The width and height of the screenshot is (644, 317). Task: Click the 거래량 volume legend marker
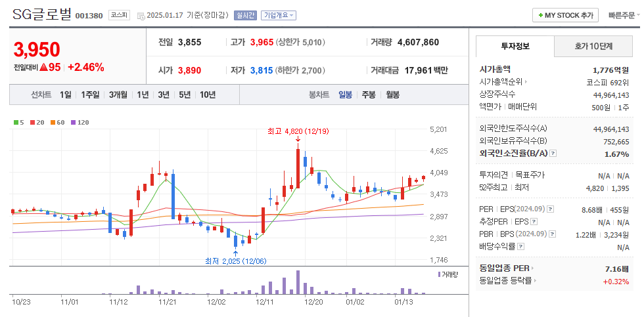click(x=440, y=274)
